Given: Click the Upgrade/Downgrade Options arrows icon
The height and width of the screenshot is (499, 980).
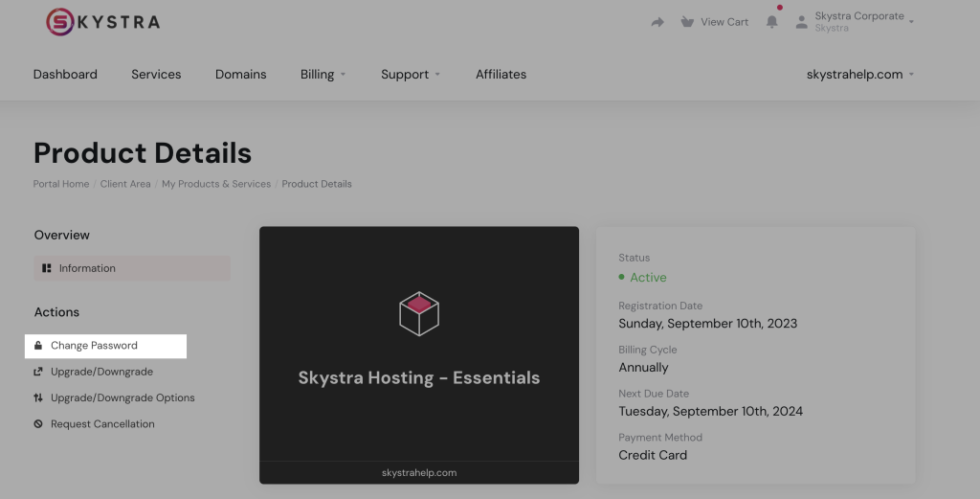Looking at the screenshot, I should pyautogui.click(x=38, y=397).
